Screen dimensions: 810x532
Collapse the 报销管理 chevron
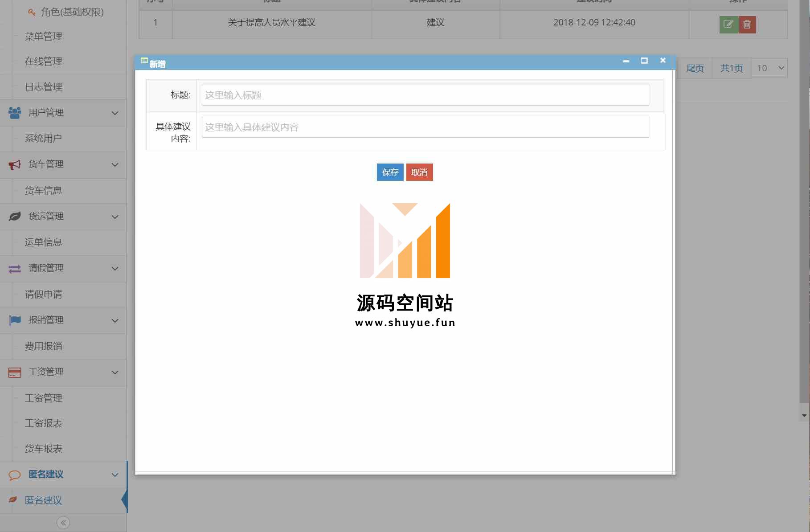click(x=115, y=321)
